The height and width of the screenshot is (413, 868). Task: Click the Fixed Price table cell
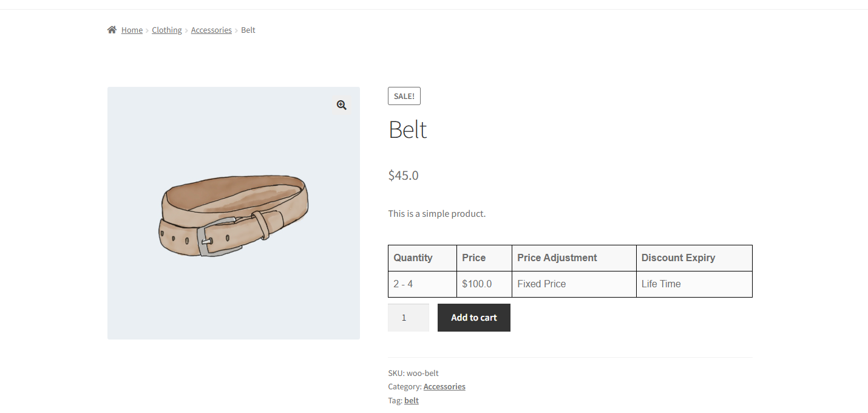point(541,284)
